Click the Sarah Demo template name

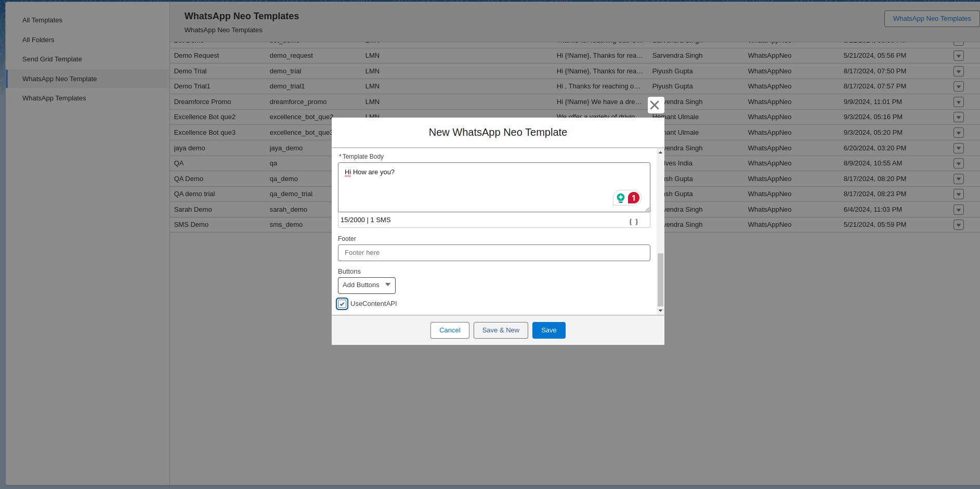(193, 210)
